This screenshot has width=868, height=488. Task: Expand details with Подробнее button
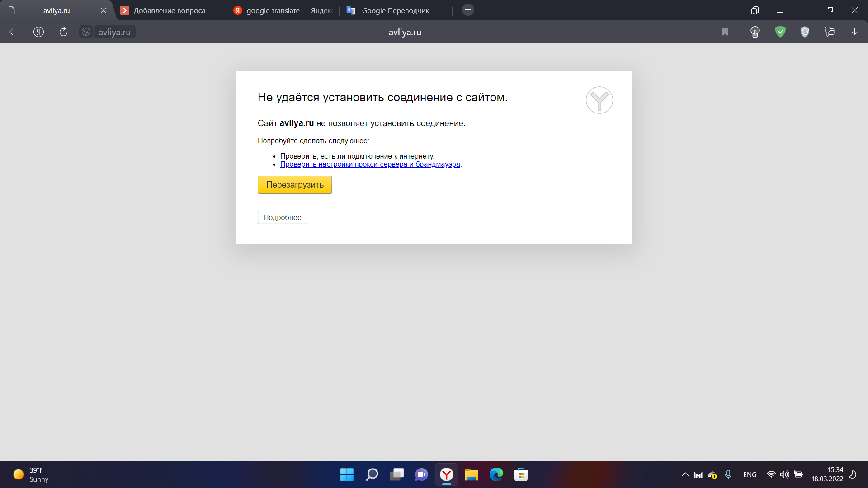click(x=282, y=217)
